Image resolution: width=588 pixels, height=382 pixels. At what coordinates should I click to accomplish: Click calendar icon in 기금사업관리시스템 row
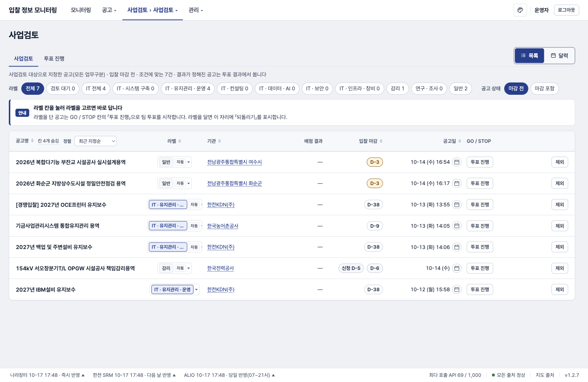coord(457,226)
